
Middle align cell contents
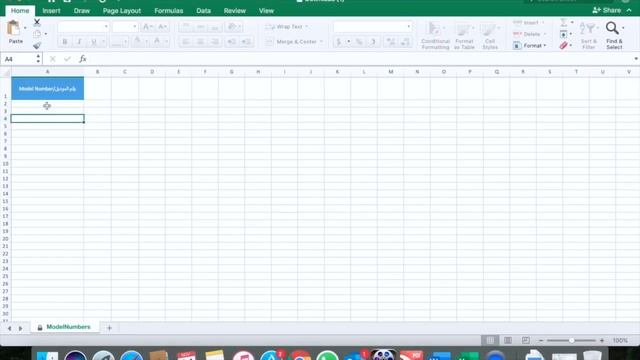(200, 27)
